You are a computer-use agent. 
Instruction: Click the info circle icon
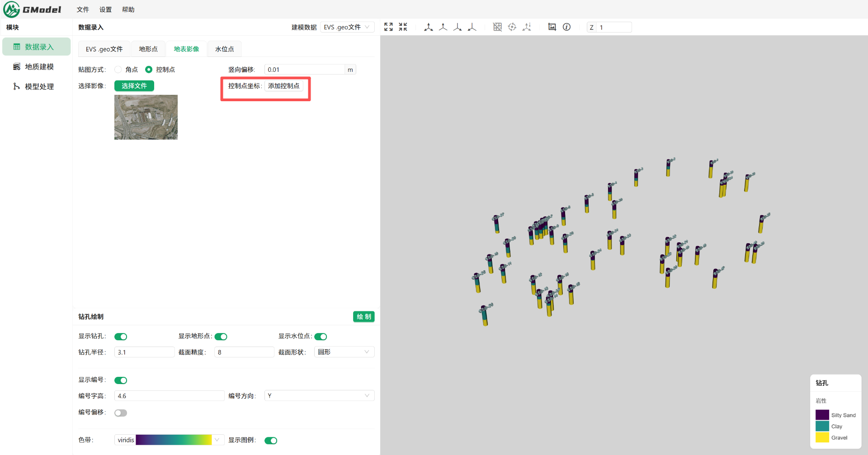tap(566, 27)
